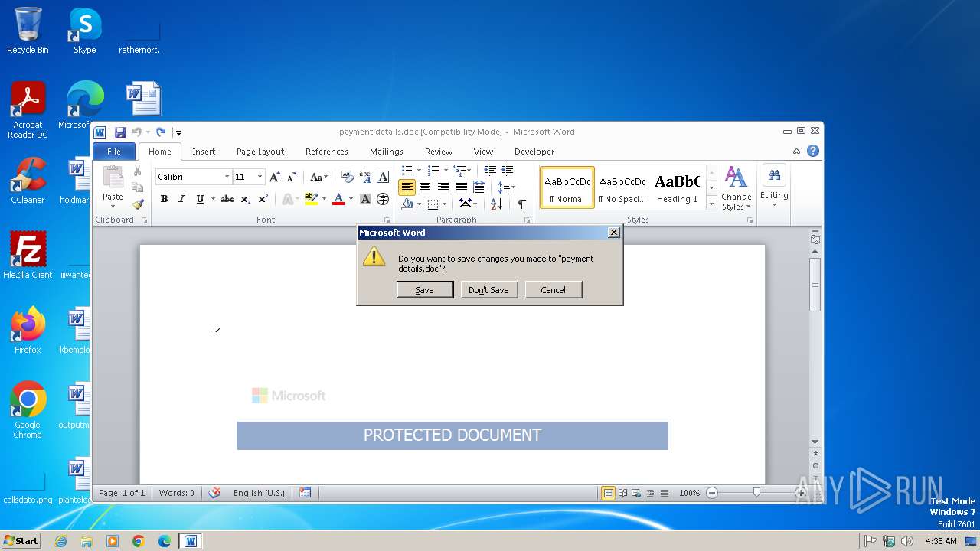Click the zoom slider handle
The width and height of the screenshot is (980, 551).
[x=756, y=493]
